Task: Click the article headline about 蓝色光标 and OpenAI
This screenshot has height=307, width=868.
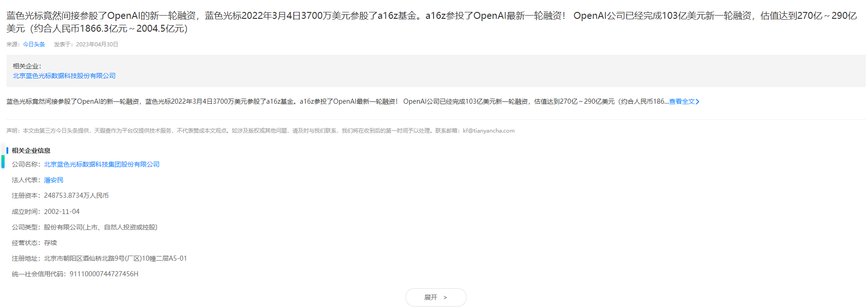Action: click(x=432, y=22)
